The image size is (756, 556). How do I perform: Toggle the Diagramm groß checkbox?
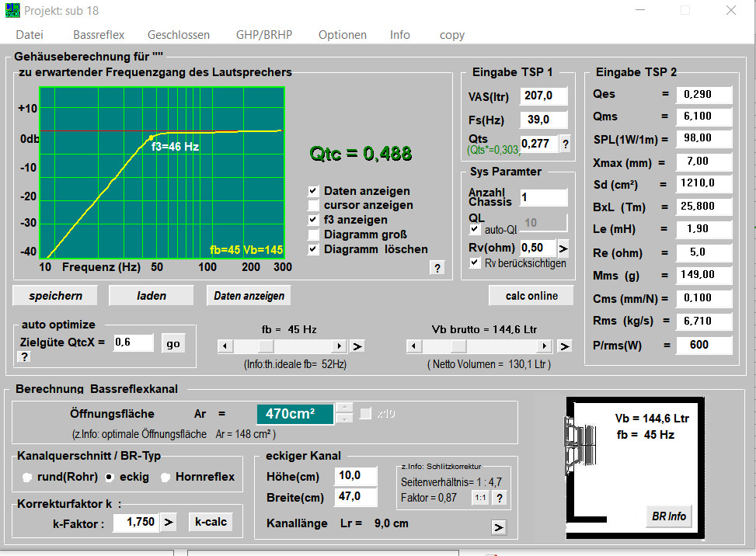(x=313, y=235)
